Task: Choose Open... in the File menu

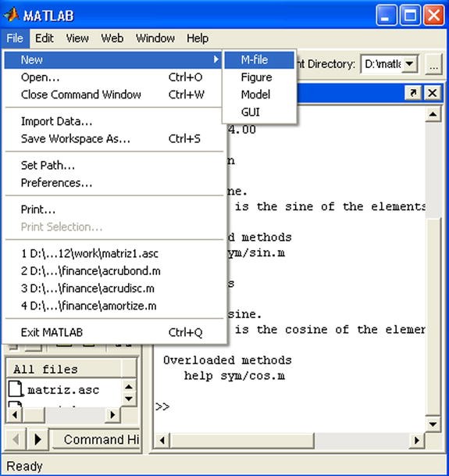Action: pos(113,77)
